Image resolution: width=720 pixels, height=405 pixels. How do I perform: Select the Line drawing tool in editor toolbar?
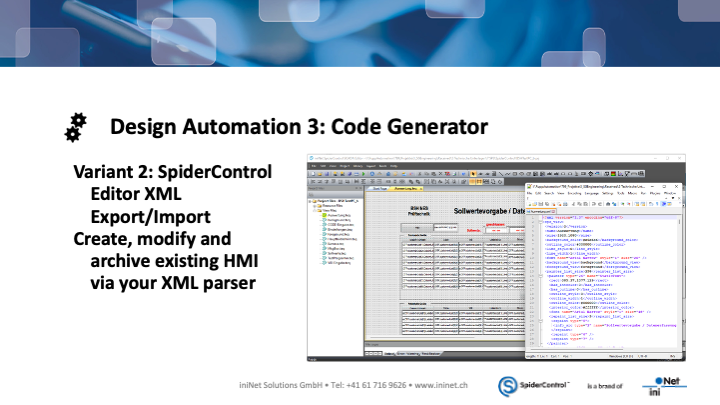[x=501, y=174]
